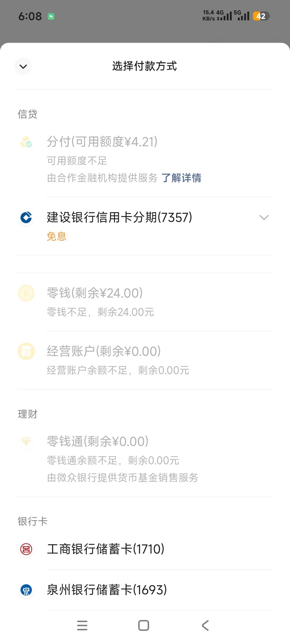This screenshot has width=290, height=644.
Task: Select 泉州银行储蓄卡(1693) as payment method
Action: (x=107, y=590)
